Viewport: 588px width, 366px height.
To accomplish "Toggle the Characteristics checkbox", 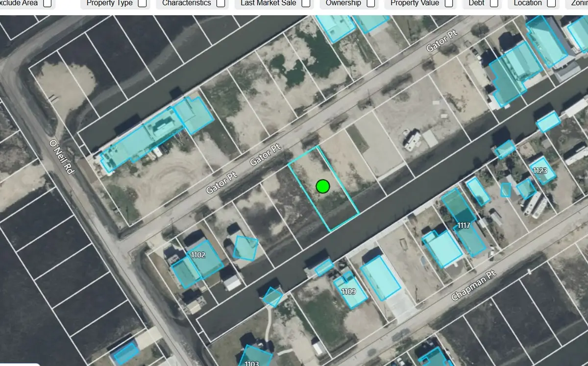I will (x=221, y=3).
